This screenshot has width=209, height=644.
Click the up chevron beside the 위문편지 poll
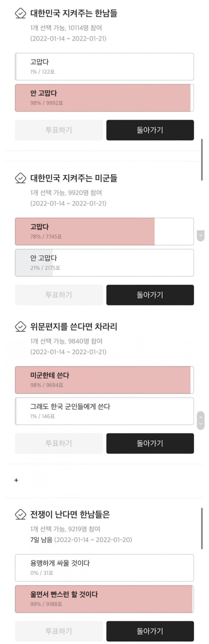(201, 417)
